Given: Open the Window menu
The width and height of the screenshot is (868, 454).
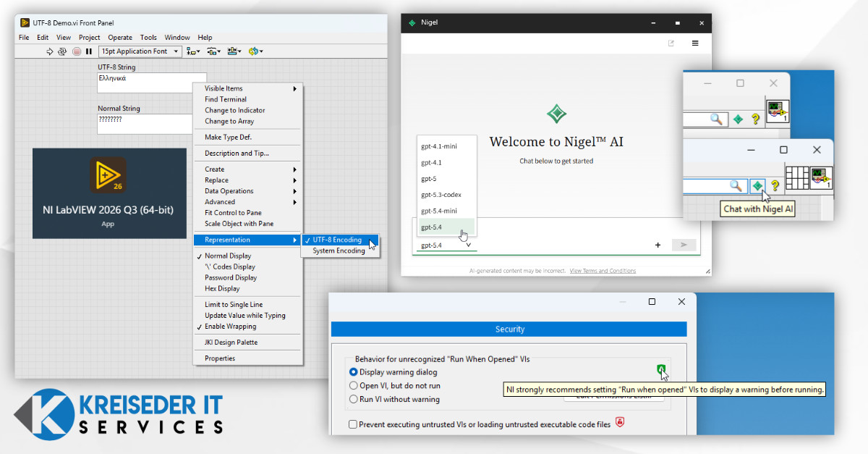Looking at the screenshot, I should [x=177, y=38].
